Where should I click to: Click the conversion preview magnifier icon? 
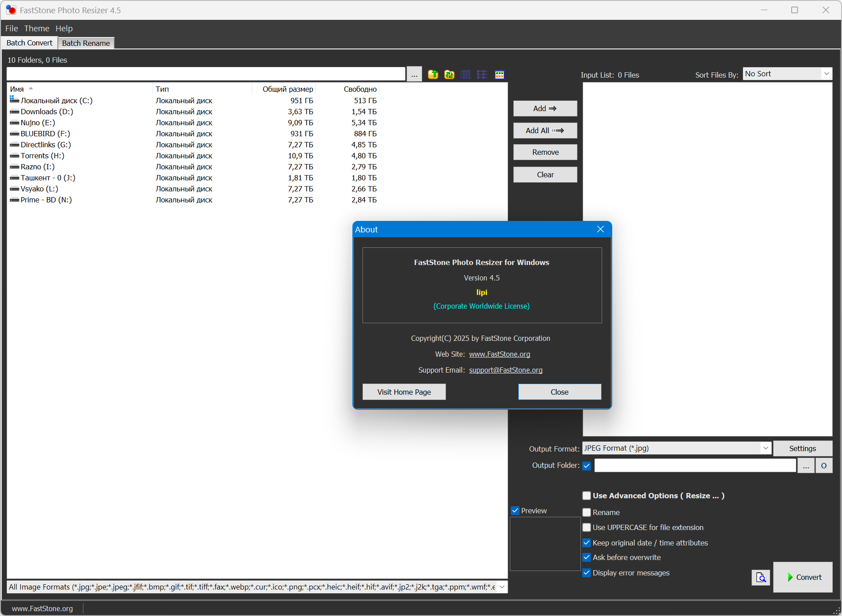(760, 577)
